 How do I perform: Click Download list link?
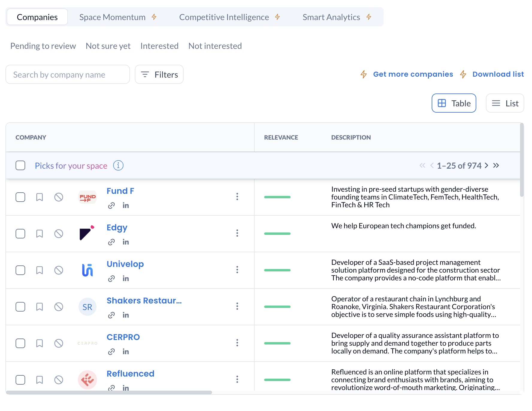[498, 74]
